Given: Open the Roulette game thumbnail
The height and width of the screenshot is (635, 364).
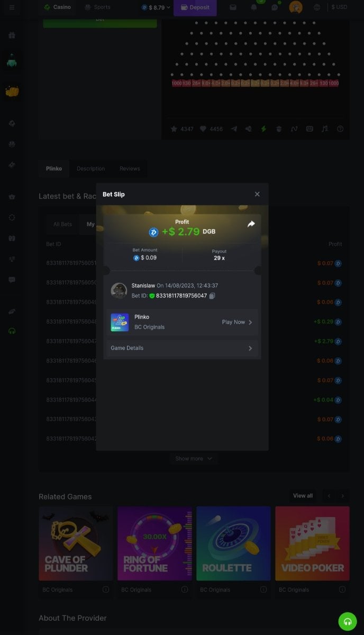Looking at the screenshot, I should (233, 543).
